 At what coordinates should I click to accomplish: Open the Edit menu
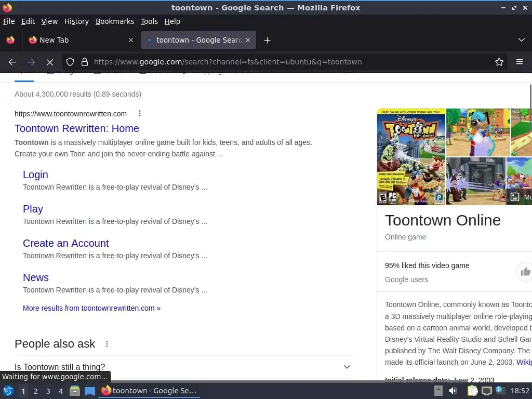(x=28, y=21)
